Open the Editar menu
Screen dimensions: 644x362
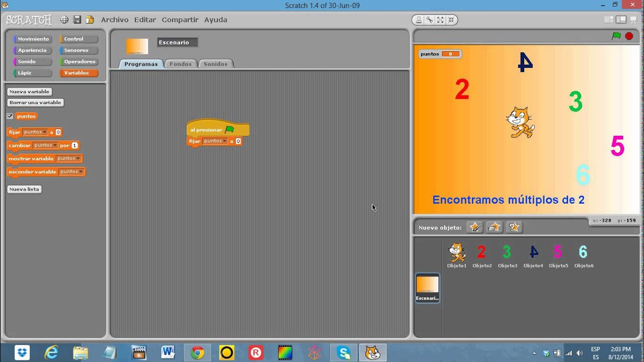[x=145, y=20]
